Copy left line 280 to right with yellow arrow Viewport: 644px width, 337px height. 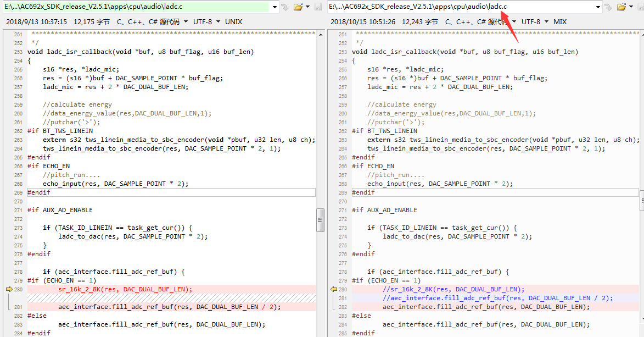pos(9,289)
